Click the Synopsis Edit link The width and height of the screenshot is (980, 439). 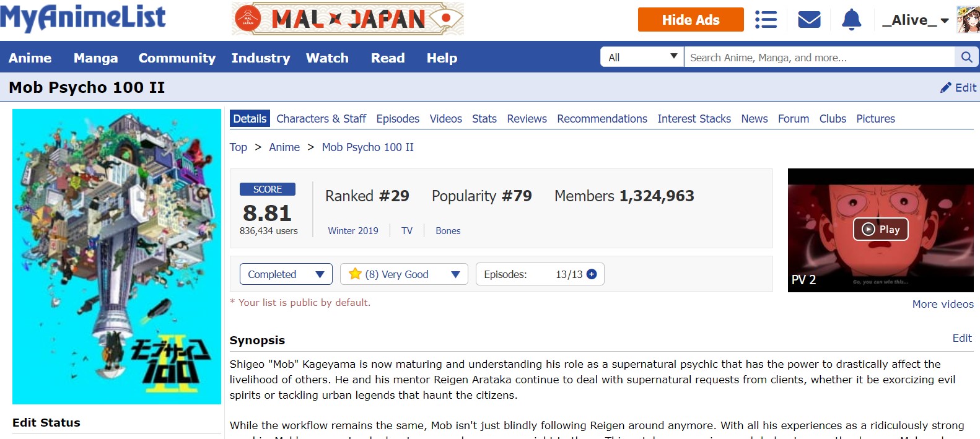click(962, 338)
